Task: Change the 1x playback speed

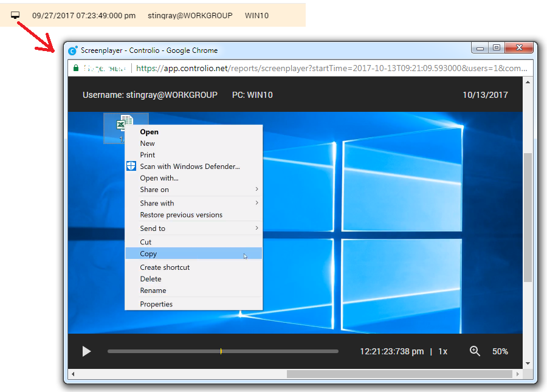Action: pos(442,351)
